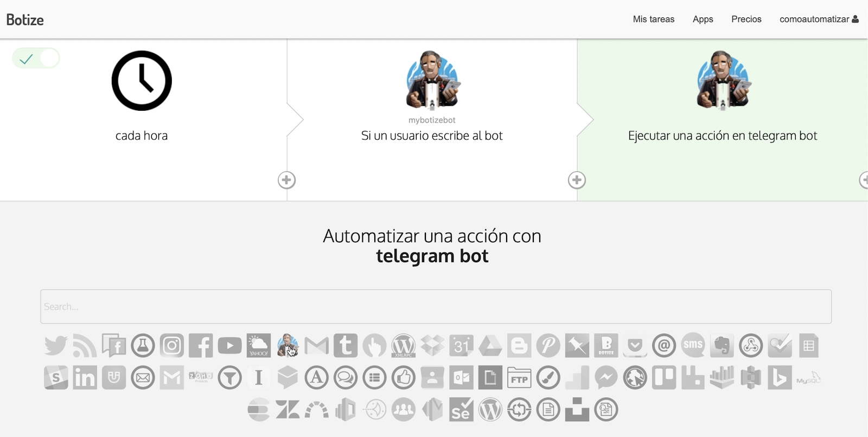868x437 pixels.
Task: Choose the funnel filter icon
Action: coord(230,378)
